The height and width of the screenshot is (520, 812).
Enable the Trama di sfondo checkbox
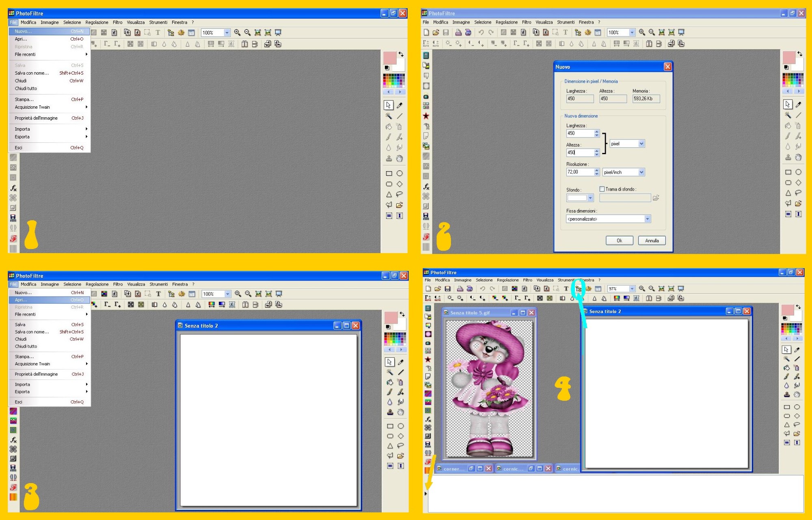602,189
